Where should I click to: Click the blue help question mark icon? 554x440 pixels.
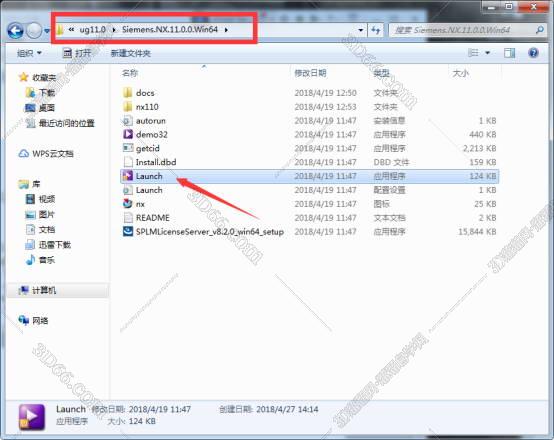click(x=533, y=53)
